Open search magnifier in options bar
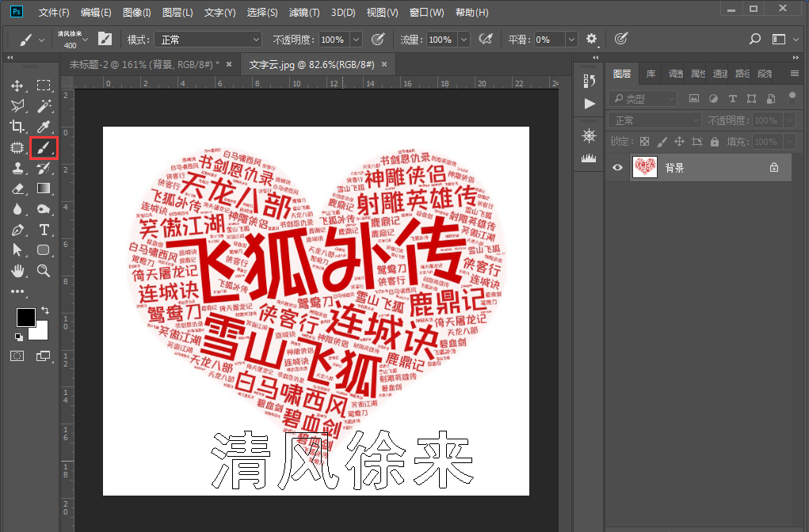This screenshot has height=532, width=809. pyautogui.click(x=755, y=39)
